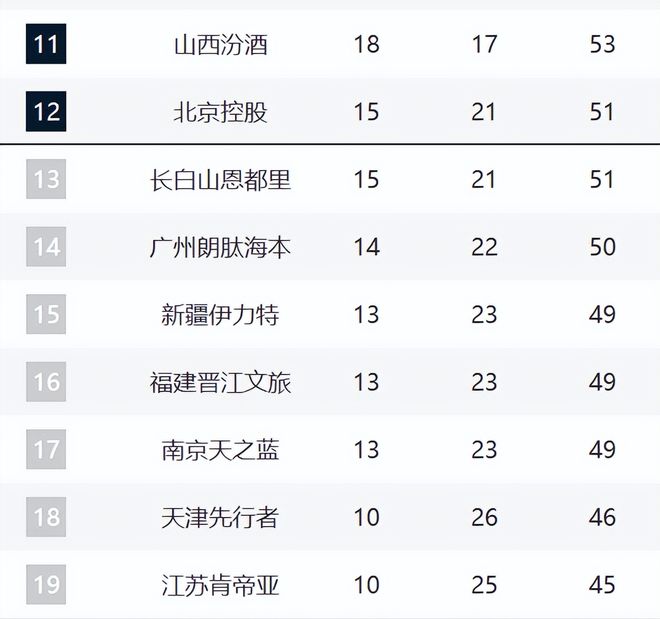Click team name 江苏肯帝亚
The width and height of the screenshot is (660, 619).
coord(220,585)
